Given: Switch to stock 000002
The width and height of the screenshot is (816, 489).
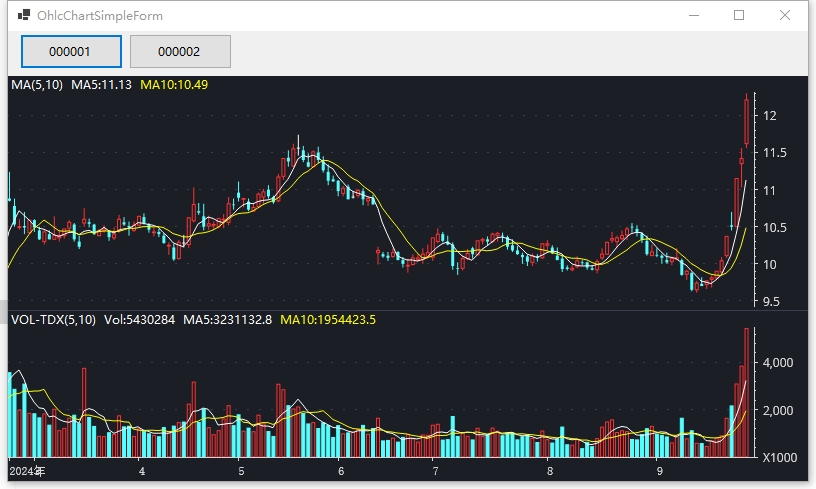Looking at the screenshot, I should [180, 51].
